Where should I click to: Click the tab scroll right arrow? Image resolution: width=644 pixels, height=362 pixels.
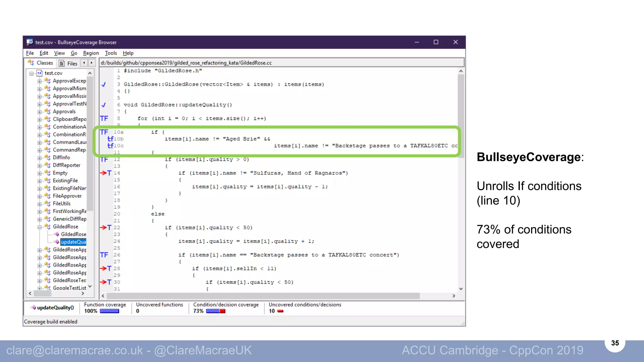92,63
